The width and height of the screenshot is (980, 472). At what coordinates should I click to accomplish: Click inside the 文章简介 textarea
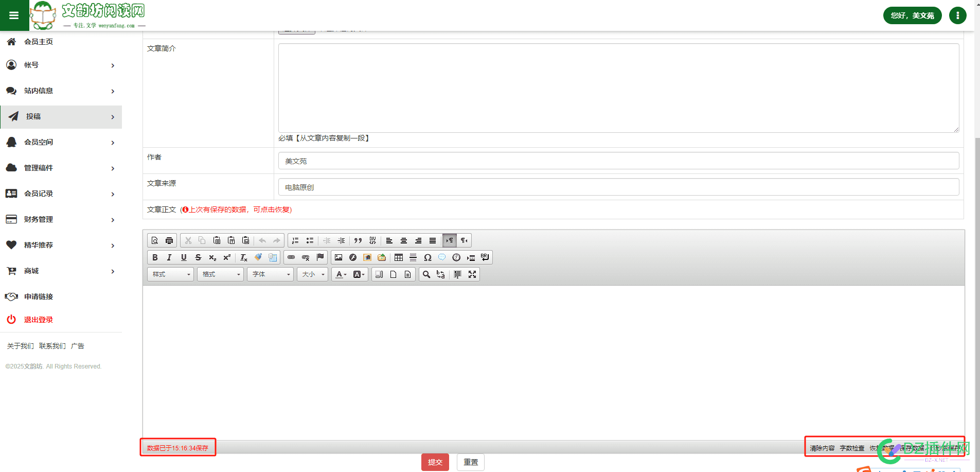coord(618,88)
